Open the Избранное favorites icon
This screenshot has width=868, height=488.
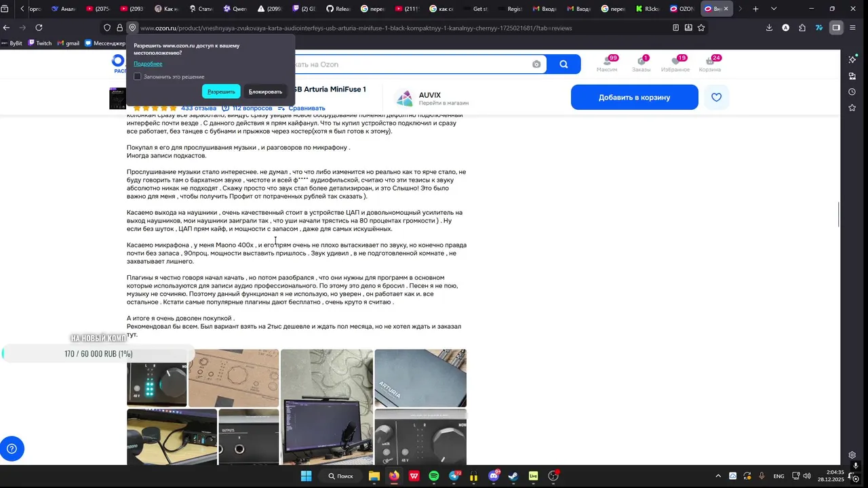pos(675,64)
